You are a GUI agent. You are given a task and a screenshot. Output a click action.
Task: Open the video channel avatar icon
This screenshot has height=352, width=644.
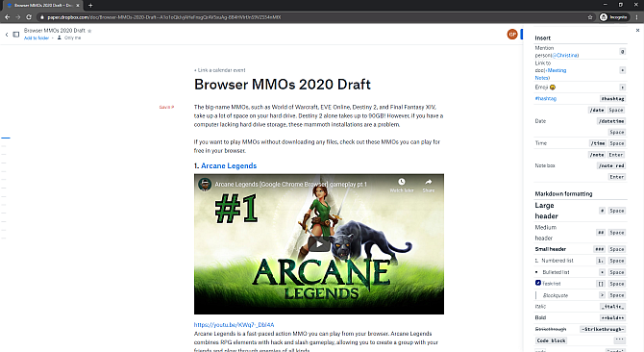pos(205,185)
